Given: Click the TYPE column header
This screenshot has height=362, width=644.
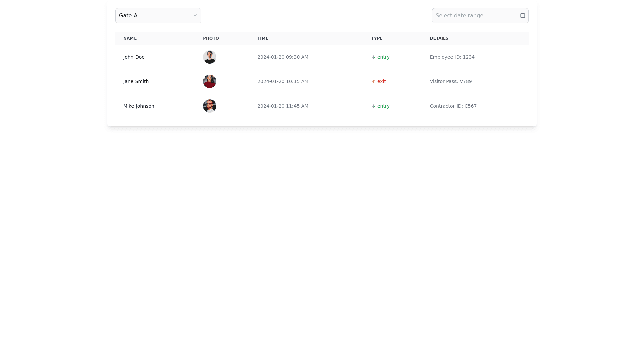Looking at the screenshot, I should click(377, 38).
